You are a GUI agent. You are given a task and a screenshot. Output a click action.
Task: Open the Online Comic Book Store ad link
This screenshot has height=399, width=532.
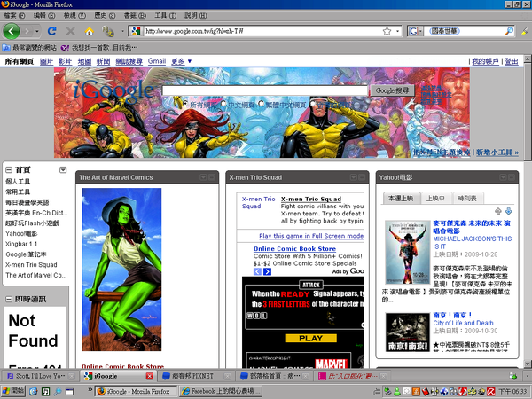coord(294,248)
